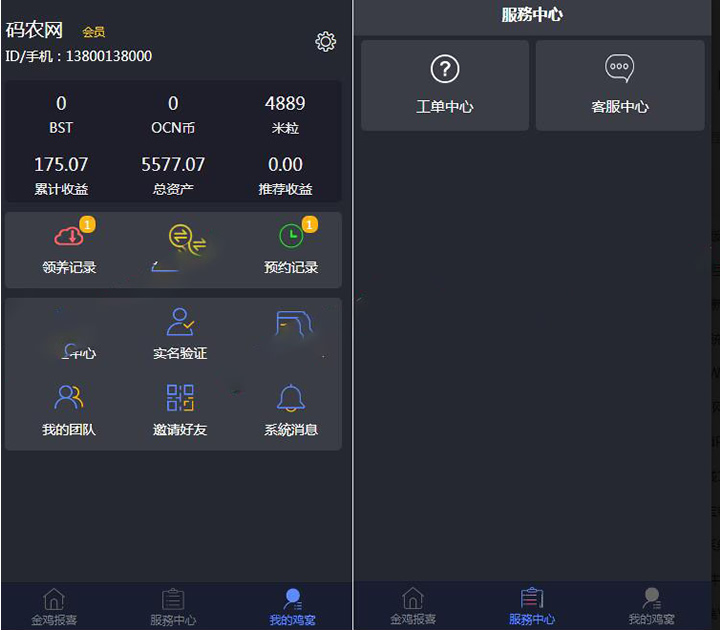Click the 预约记录 label
The width and height of the screenshot is (720, 630).
[291, 267]
